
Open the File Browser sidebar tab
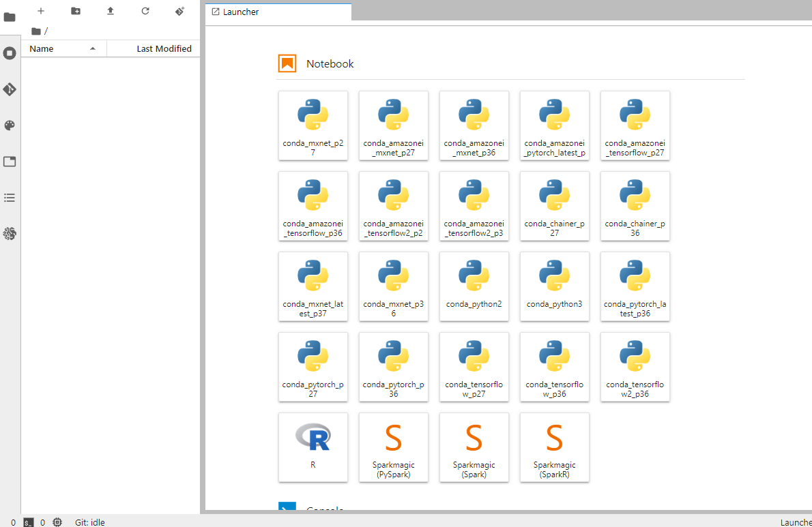pos(10,17)
